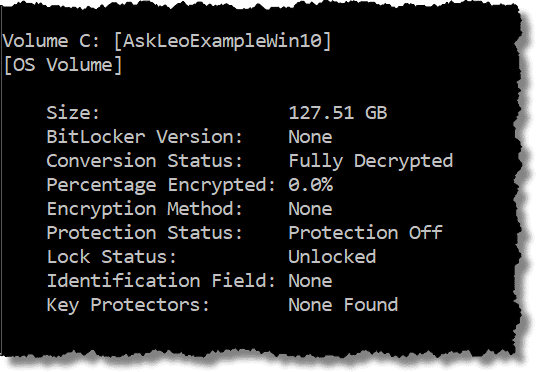
Task: Click the [OS Volume] line
Action: pyautogui.click(x=63, y=65)
